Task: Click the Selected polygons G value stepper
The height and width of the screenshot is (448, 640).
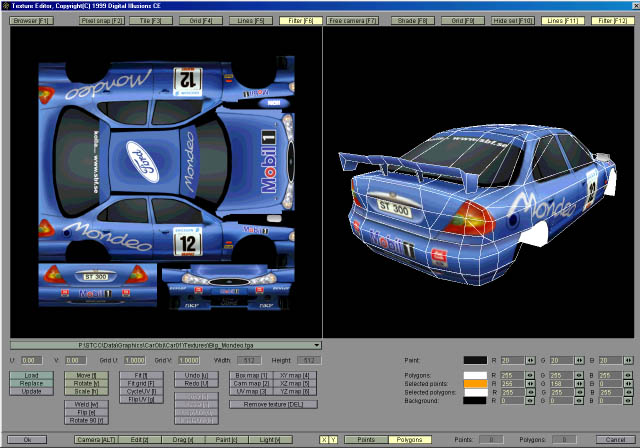Action: [x=579, y=393]
